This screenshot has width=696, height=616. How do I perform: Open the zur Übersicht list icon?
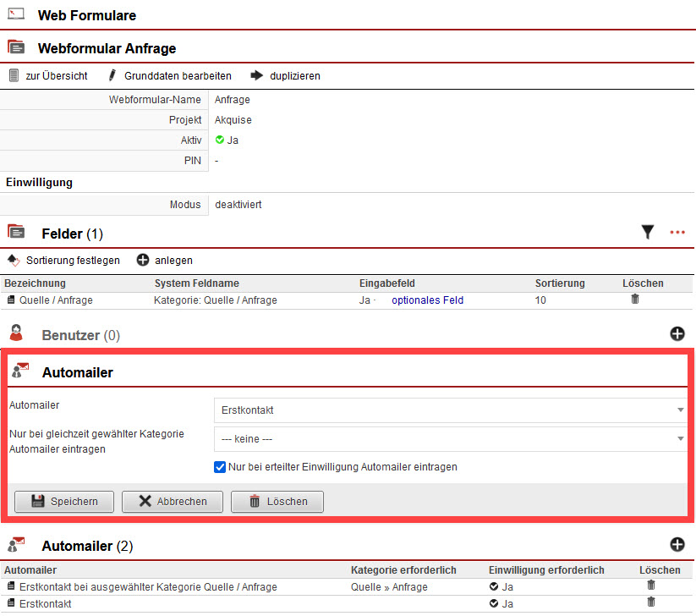14,75
